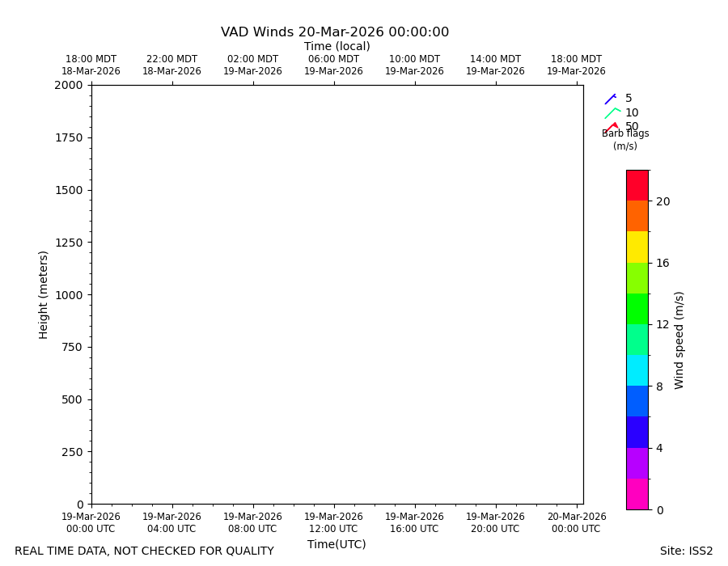Click the Wind speed (m/s) colorbar label
728x566 pixels.
click(679, 340)
